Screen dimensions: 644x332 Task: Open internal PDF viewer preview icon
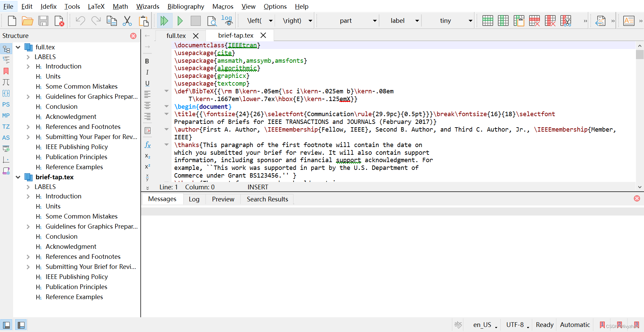(x=212, y=20)
